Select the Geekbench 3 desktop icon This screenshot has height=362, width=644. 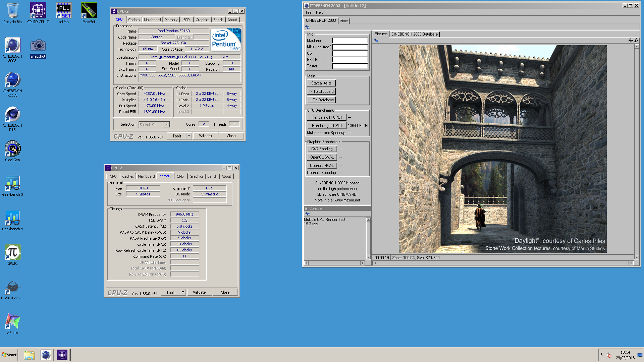pos(12,186)
